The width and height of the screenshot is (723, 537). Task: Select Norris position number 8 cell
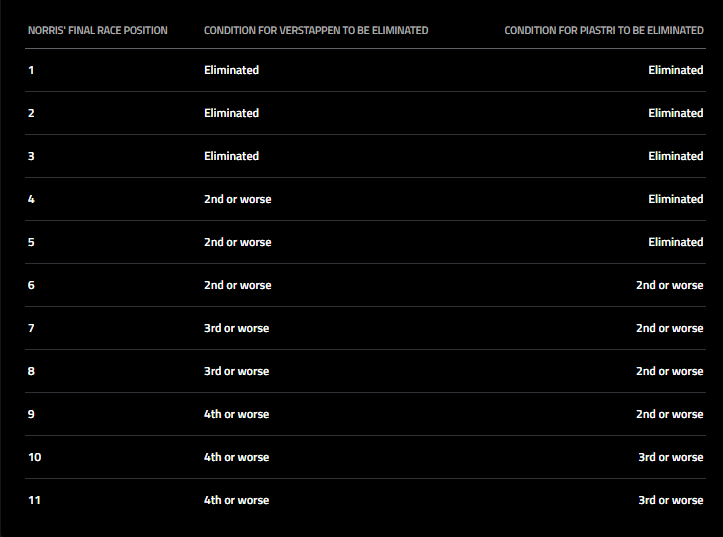tap(31, 371)
